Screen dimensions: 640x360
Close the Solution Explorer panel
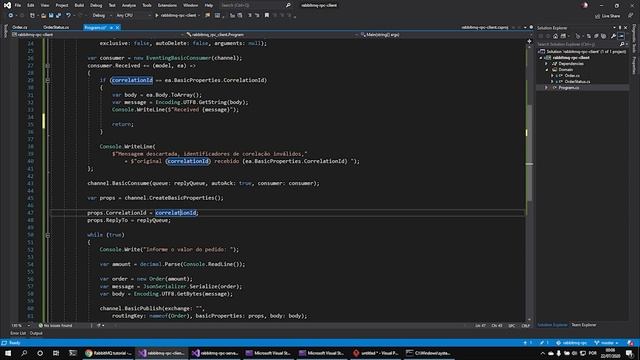coord(626,28)
